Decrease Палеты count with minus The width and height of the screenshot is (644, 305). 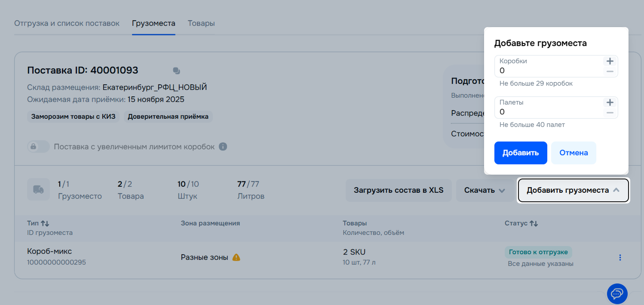(610, 113)
